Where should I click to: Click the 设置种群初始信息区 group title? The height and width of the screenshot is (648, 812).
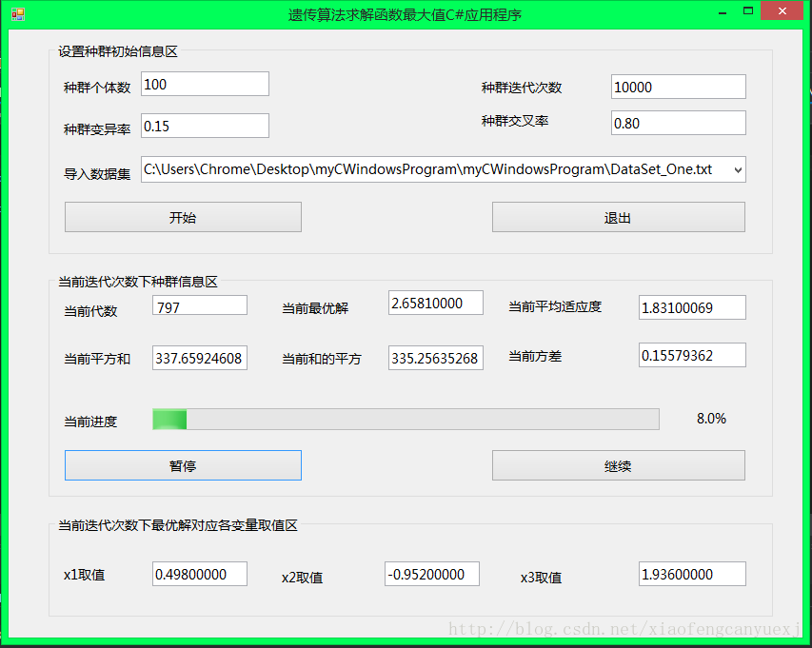pyautogui.click(x=117, y=51)
